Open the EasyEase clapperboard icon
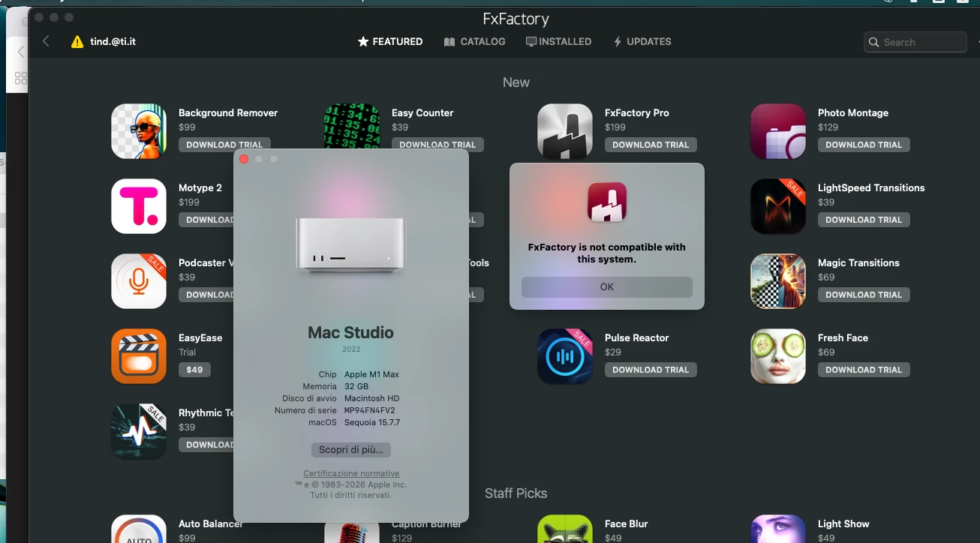 139,356
